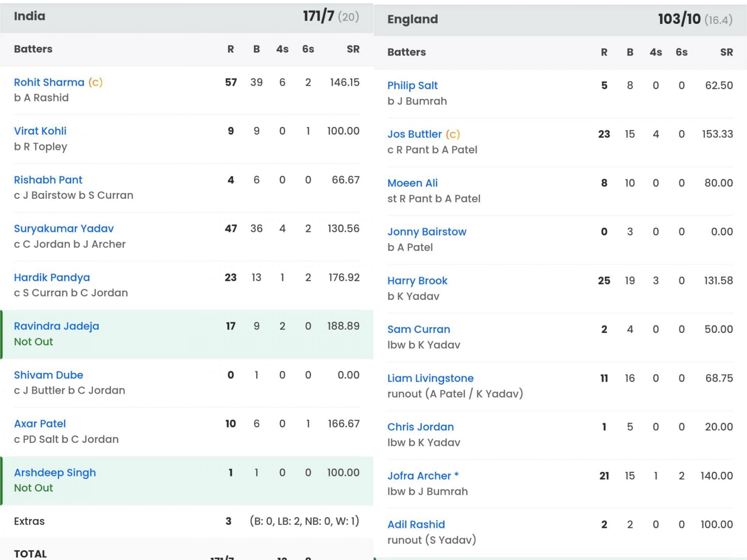Open Arshdeep Singh's player link
Viewport: 747px width, 560px height.
point(55,473)
